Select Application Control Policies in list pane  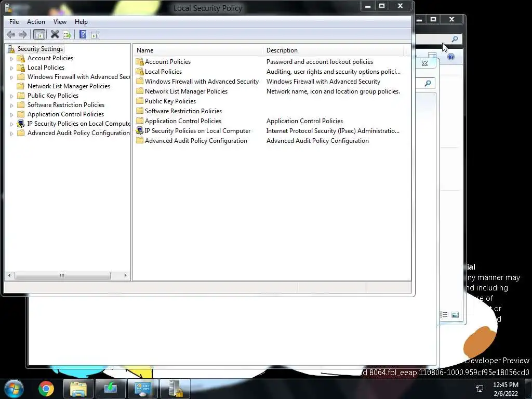coord(183,121)
